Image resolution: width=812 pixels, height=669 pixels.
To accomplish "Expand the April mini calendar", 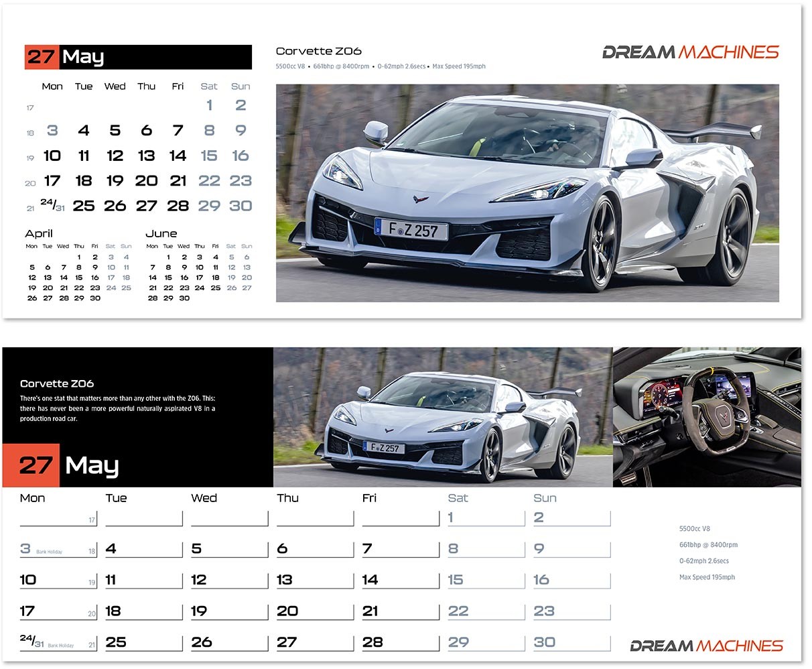I will [39, 233].
